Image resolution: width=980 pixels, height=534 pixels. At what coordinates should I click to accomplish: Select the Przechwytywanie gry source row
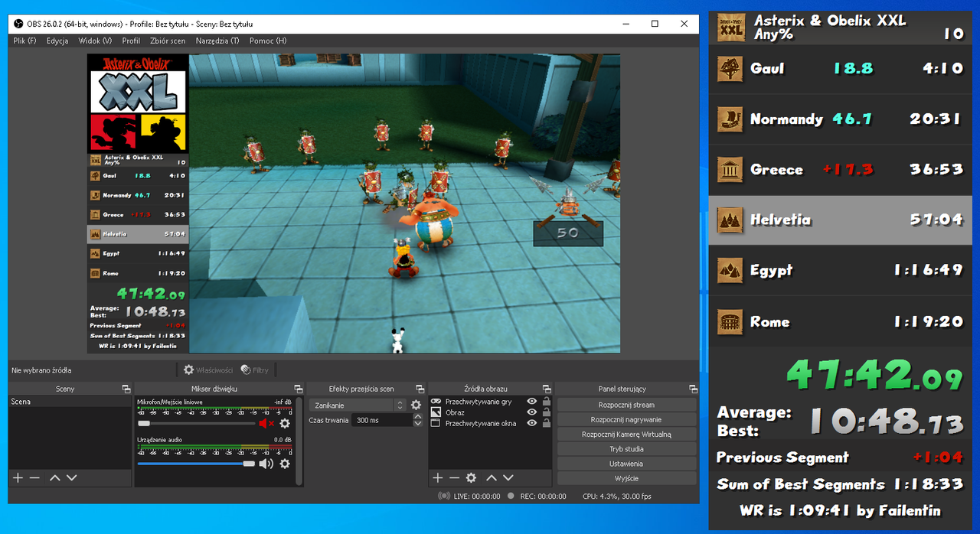point(490,402)
